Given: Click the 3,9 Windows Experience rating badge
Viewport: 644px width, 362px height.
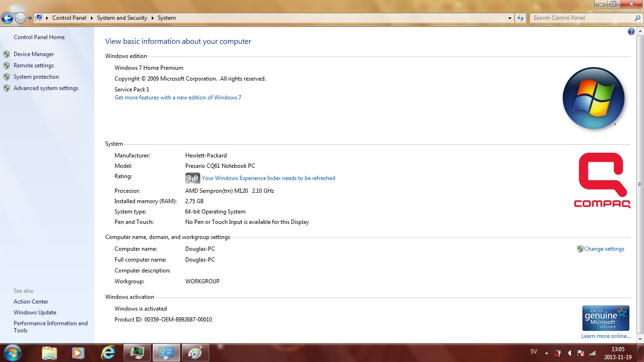Looking at the screenshot, I should coord(193,178).
